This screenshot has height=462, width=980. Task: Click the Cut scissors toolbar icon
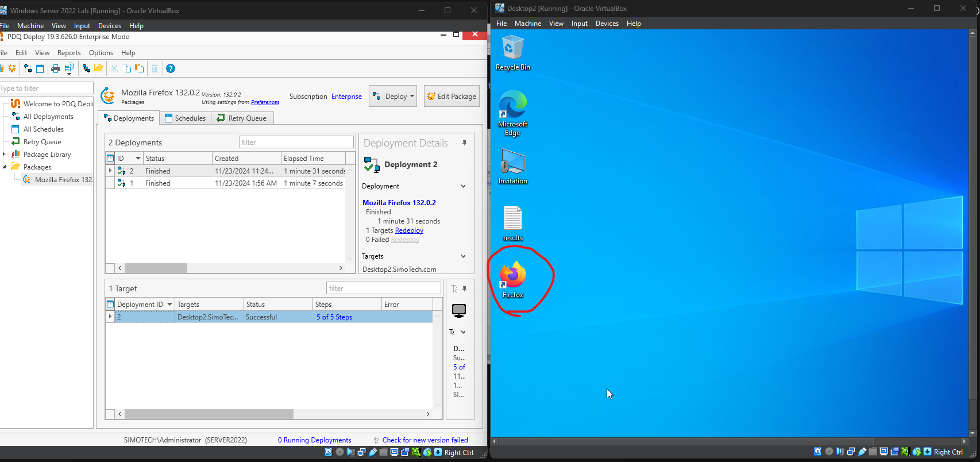[114, 68]
